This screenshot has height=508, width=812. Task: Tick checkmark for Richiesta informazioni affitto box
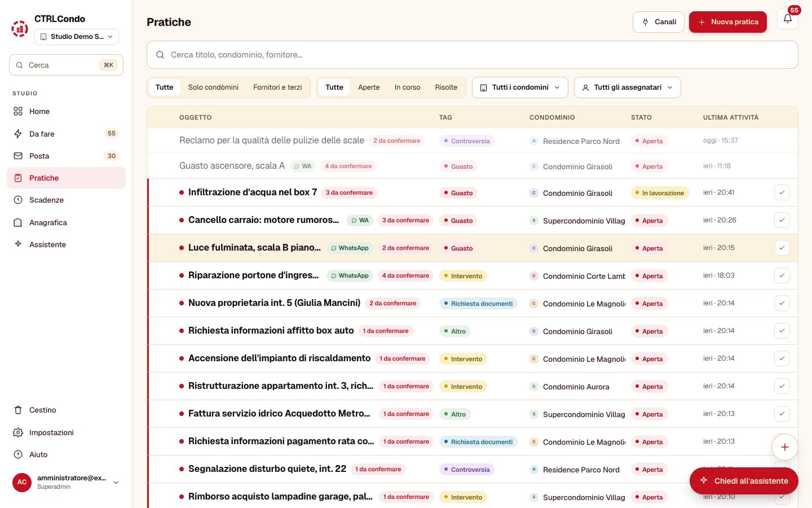point(782,331)
